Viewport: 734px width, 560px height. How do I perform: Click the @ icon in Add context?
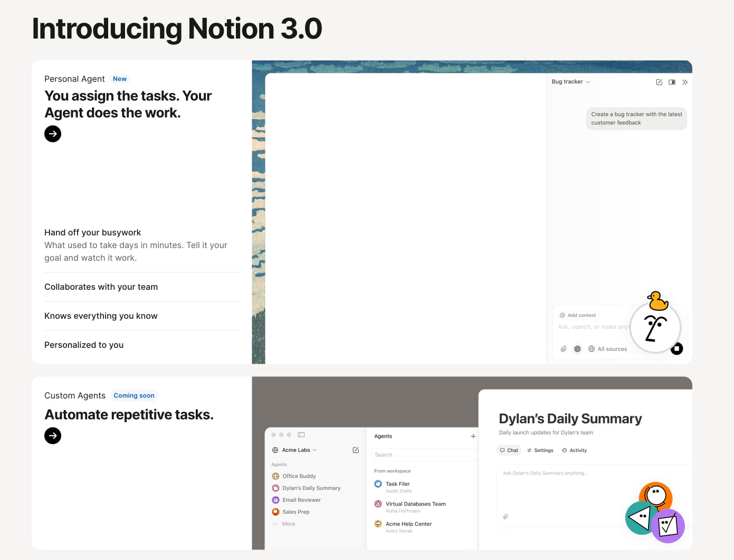[x=563, y=315]
